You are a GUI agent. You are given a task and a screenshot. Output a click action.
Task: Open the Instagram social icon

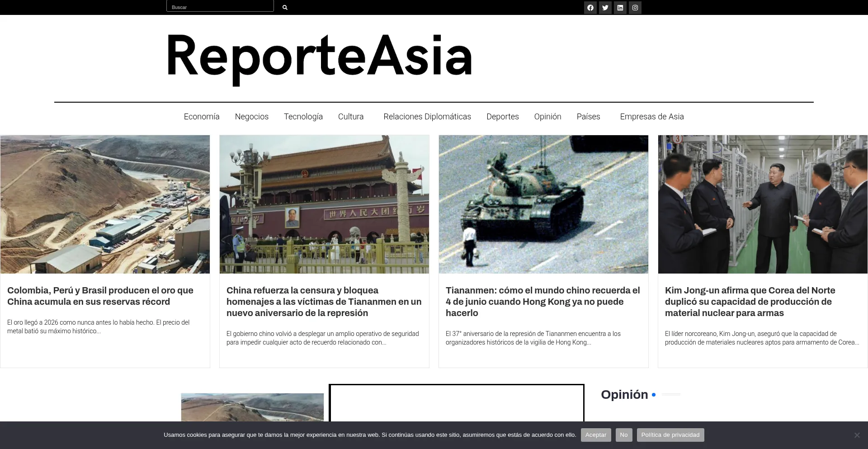click(635, 8)
